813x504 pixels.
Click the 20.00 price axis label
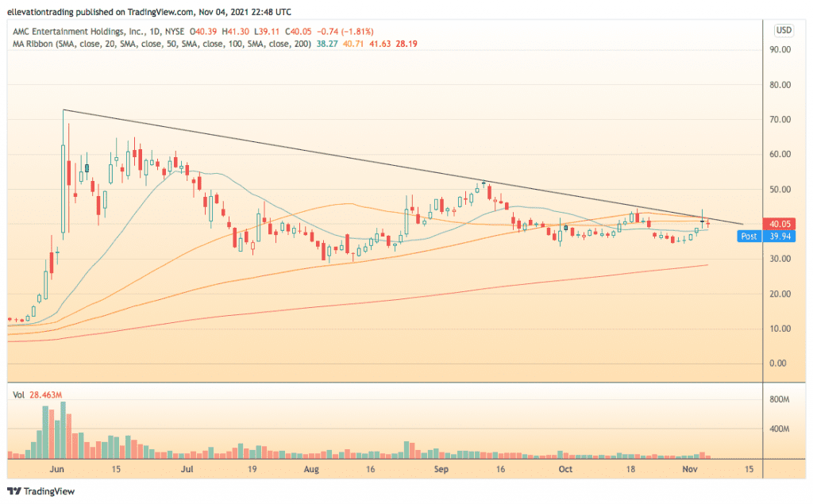click(x=780, y=294)
